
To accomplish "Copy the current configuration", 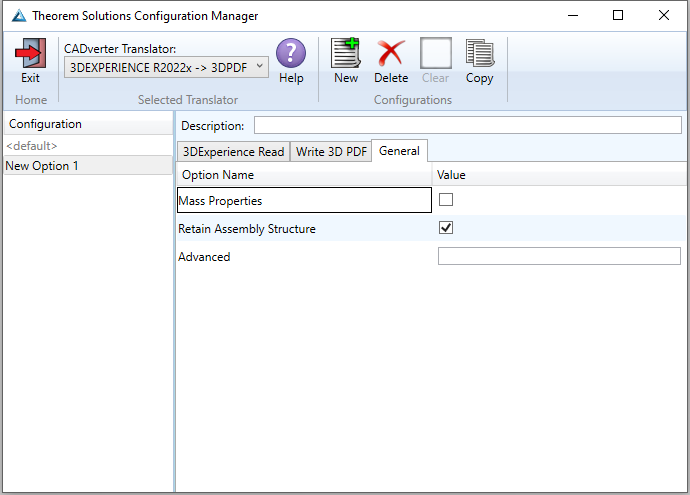I will (x=480, y=53).
